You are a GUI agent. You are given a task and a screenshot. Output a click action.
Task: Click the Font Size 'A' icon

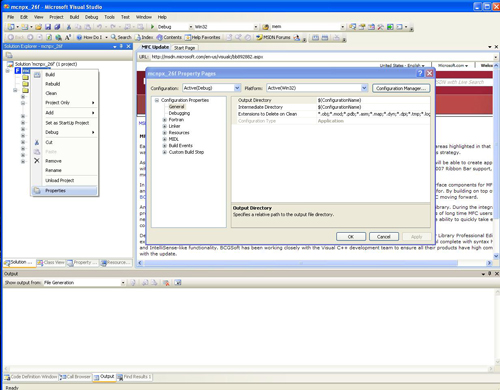pyautogui.click(x=68, y=37)
